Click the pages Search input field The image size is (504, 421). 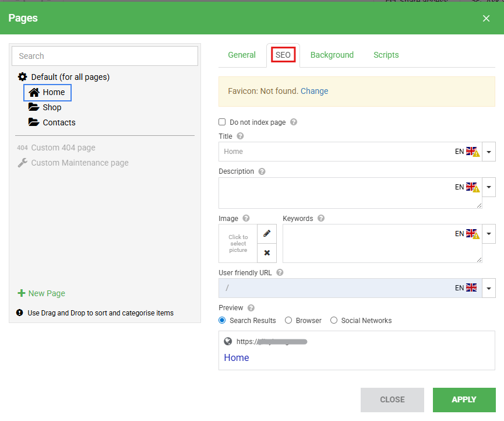click(x=105, y=56)
